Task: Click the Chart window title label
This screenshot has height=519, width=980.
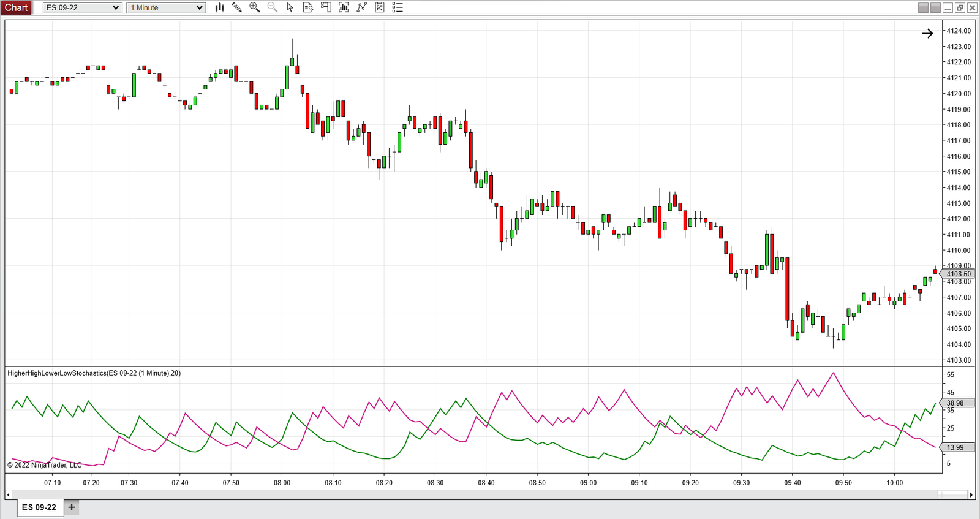Action: (17, 7)
